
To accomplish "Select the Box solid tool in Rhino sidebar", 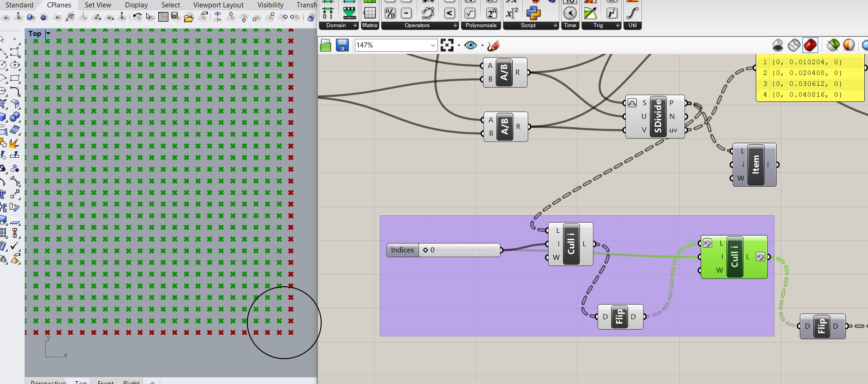I will coord(4,117).
